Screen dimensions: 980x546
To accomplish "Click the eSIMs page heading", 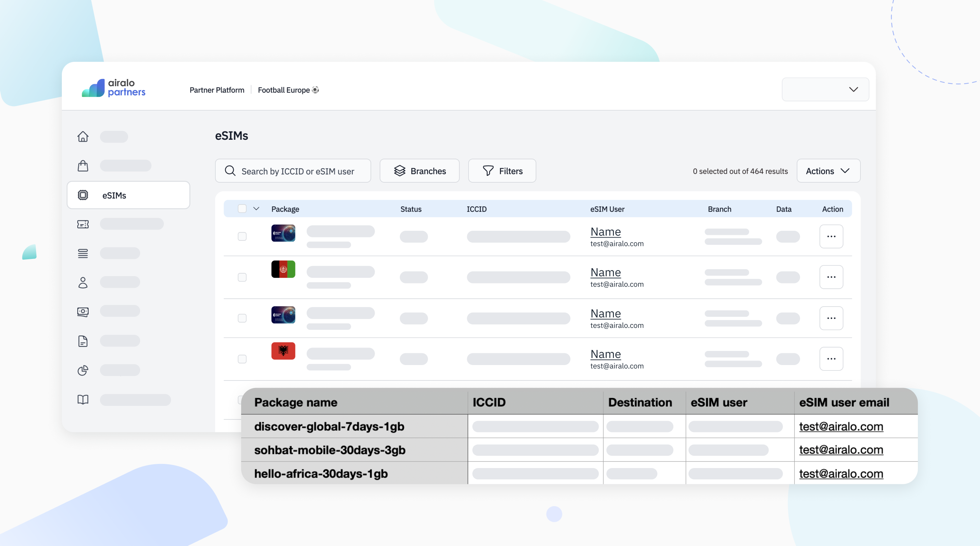I will [x=231, y=136].
